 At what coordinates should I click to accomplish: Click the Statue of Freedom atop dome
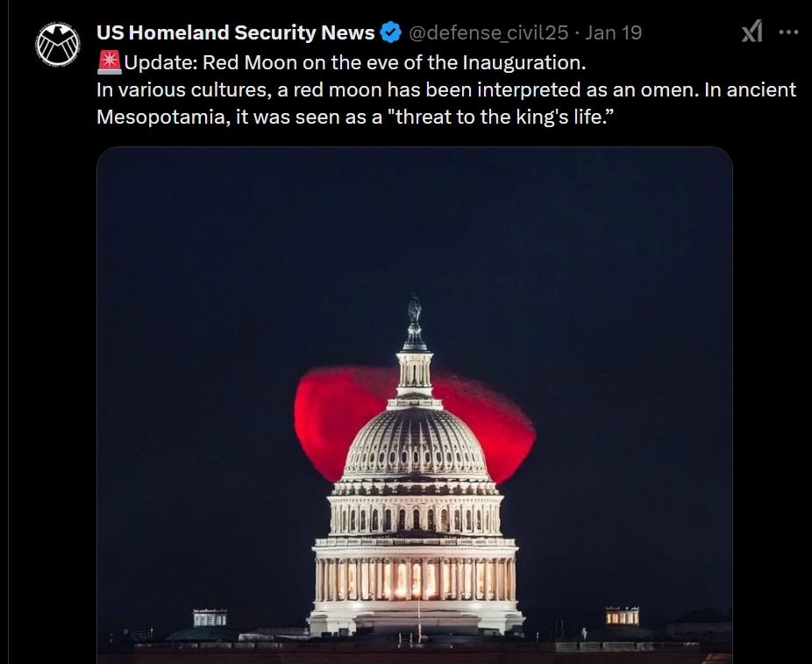[414, 310]
